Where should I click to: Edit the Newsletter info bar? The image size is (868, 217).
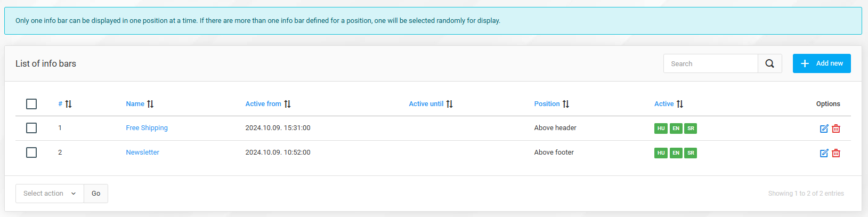coord(824,153)
